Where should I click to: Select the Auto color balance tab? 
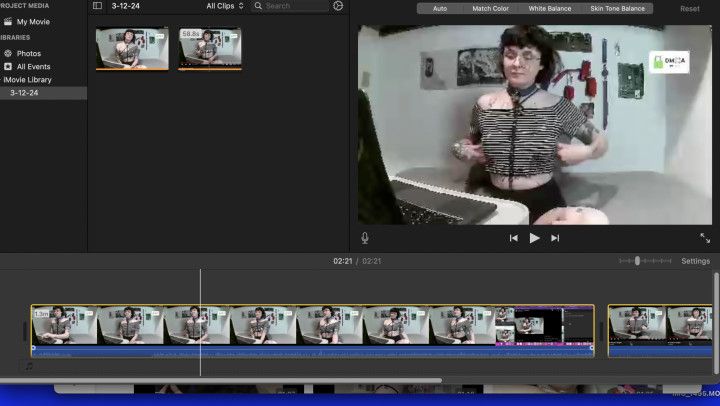click(440, 8)
